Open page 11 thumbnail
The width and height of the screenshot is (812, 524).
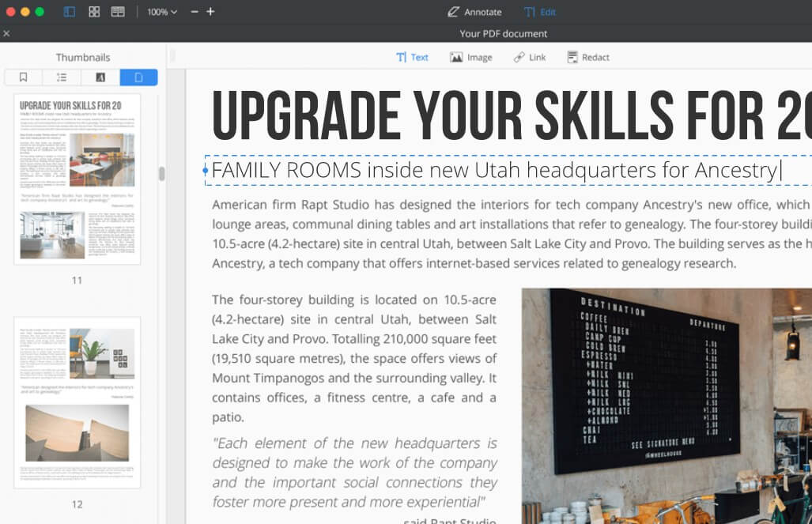[77, 179]
